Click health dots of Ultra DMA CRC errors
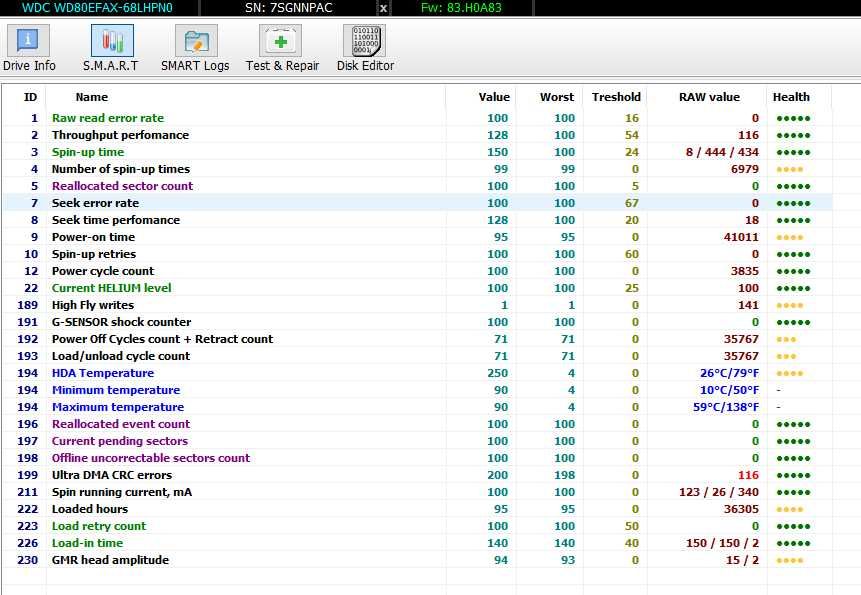 tap(793, 476)
